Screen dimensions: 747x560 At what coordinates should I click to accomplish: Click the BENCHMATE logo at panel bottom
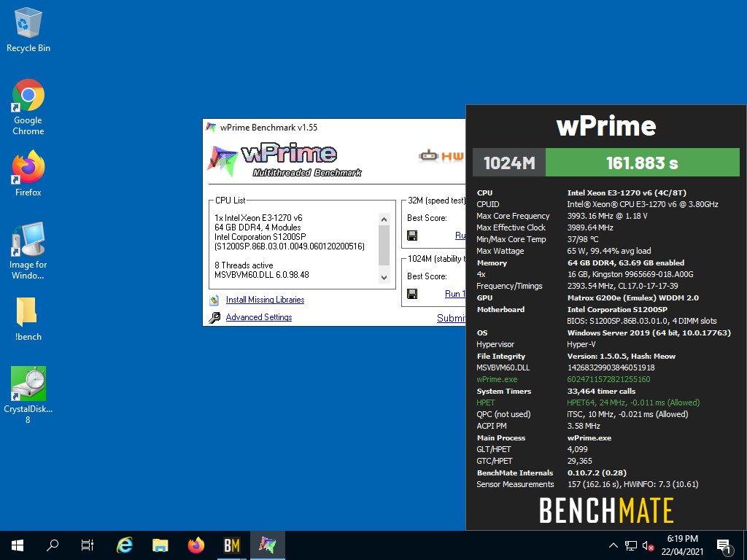click(606, 510)
